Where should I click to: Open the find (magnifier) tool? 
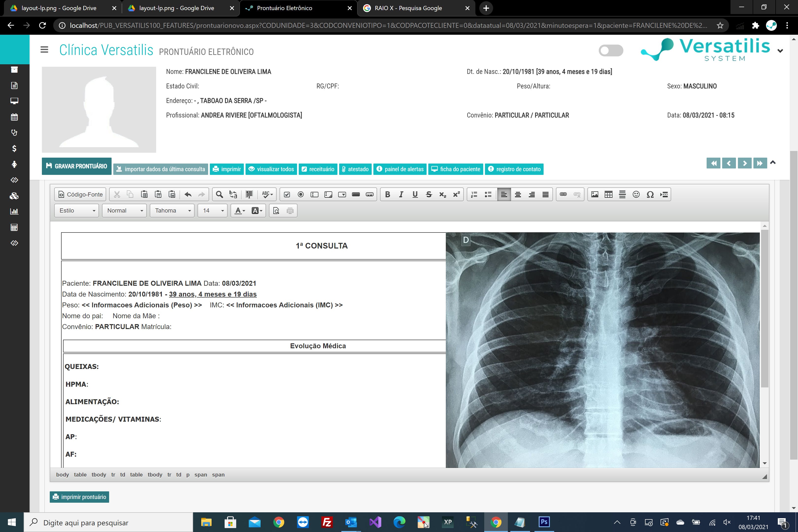[219, 194]
